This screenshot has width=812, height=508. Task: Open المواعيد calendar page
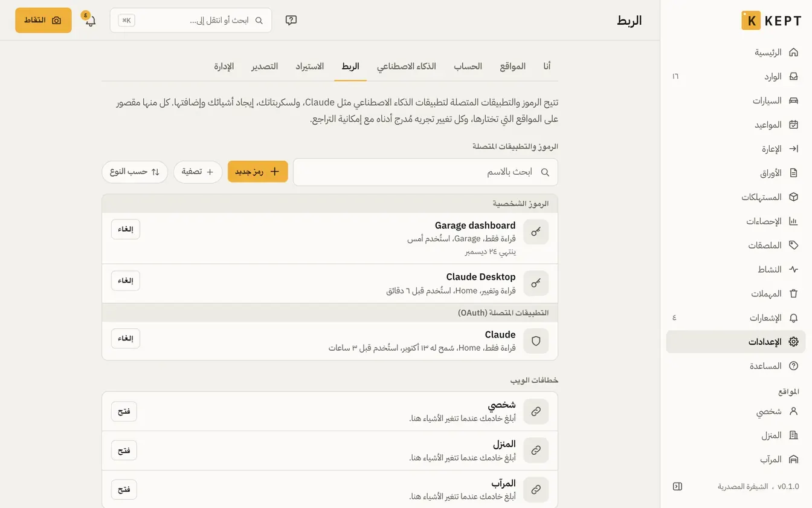tap(736, 125)
